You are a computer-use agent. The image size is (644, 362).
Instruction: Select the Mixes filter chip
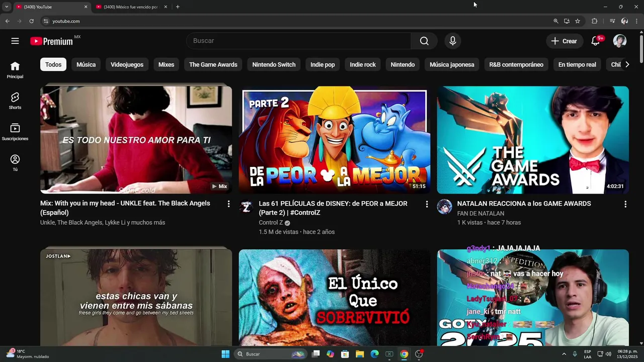(x=166, y=64)
